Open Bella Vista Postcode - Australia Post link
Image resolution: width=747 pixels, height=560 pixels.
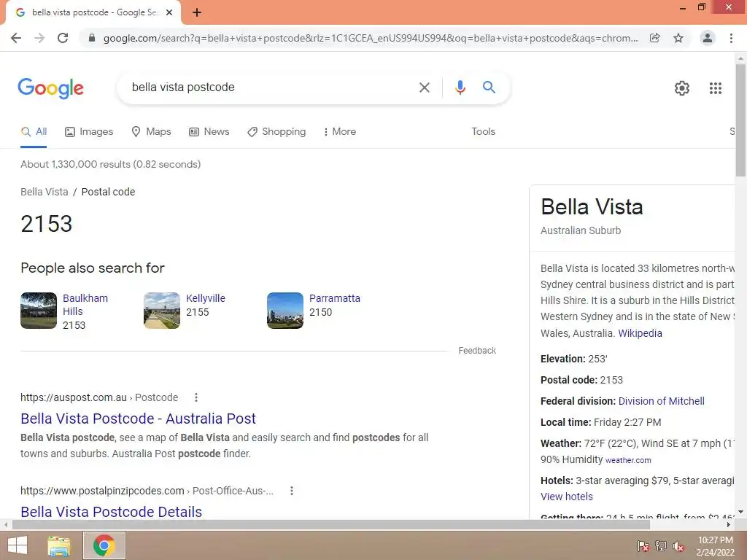point(138,419)
